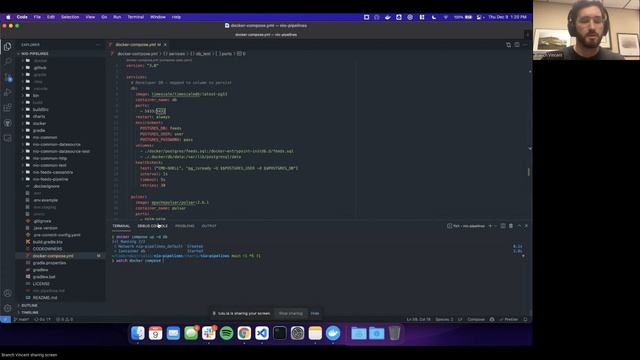
Task: Open Docker Desktop from the Dock
Action: [x=333, y=333]
